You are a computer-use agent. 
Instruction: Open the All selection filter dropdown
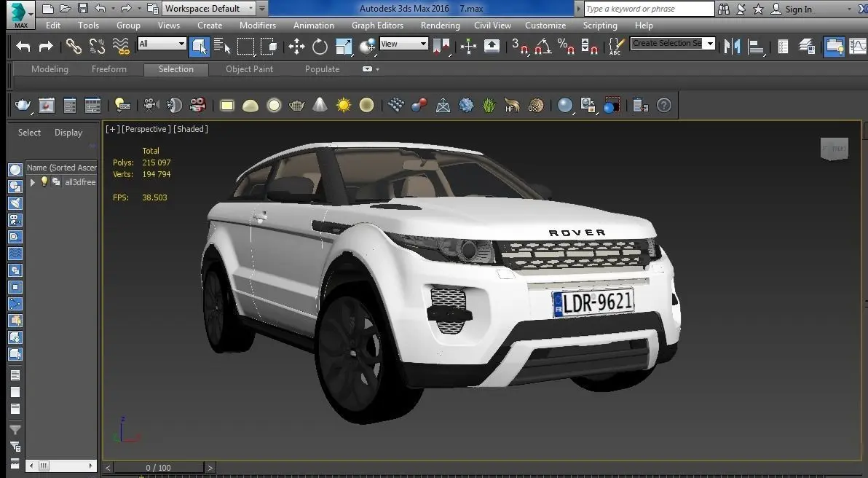click(x=162, y=44)
